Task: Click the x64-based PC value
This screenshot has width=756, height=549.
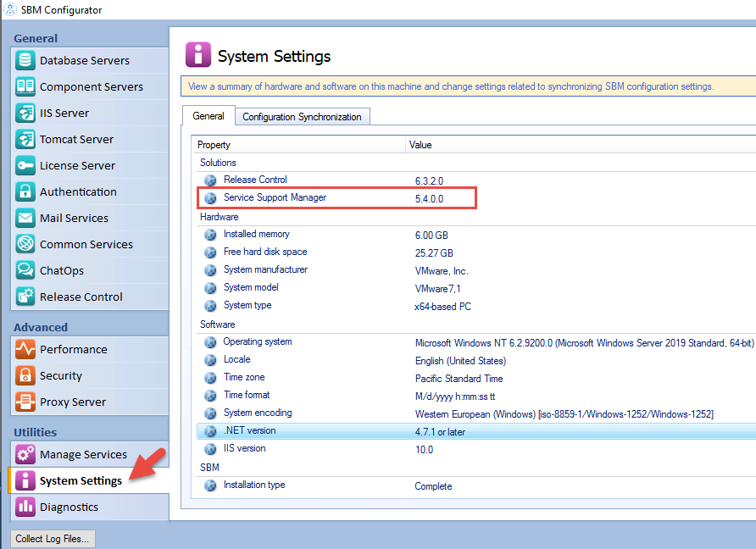Action: [x=442, y=307]
